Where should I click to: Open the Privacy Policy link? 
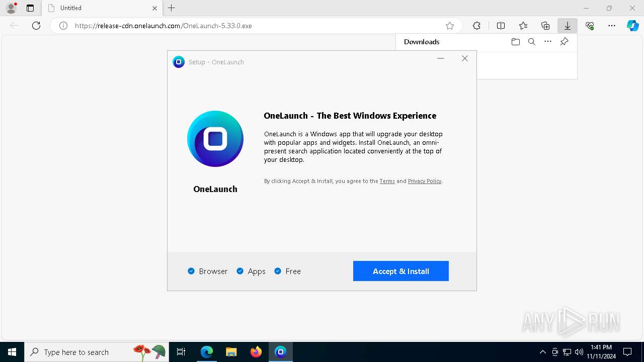point(425,181)
